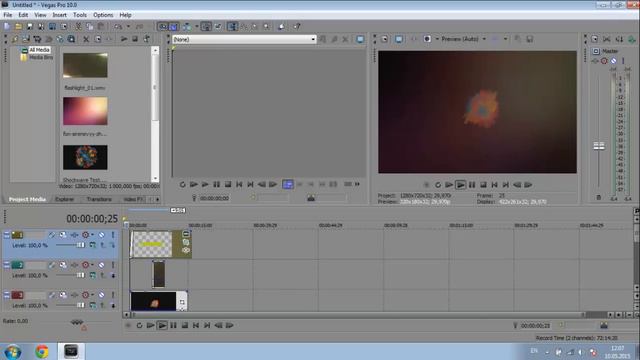Click Play From Start on timeline transport

point(151,325)
